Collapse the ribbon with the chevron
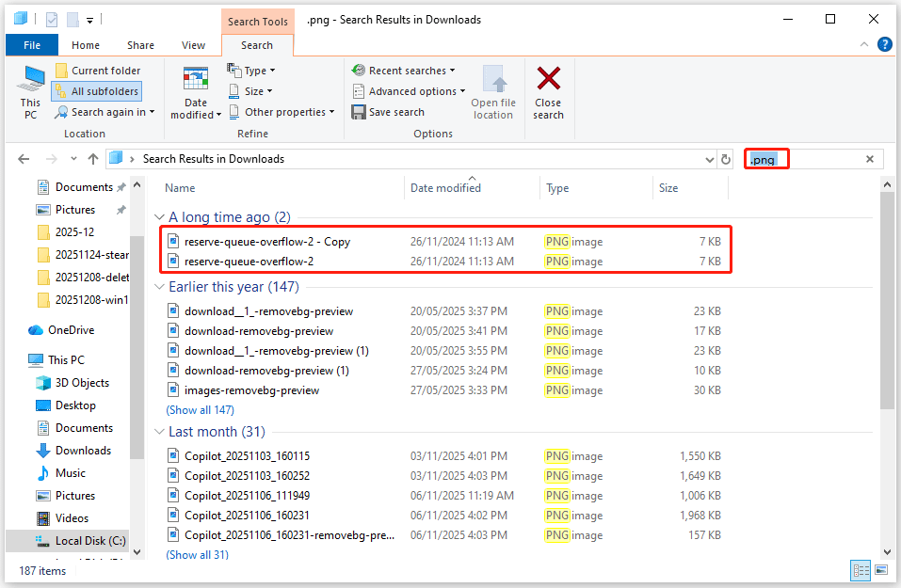Screen dimensions: 901x588 coord(863,44)
